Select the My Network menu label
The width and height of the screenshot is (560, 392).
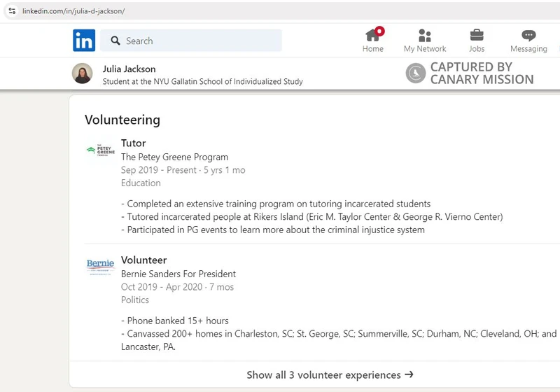click(425, 49)
